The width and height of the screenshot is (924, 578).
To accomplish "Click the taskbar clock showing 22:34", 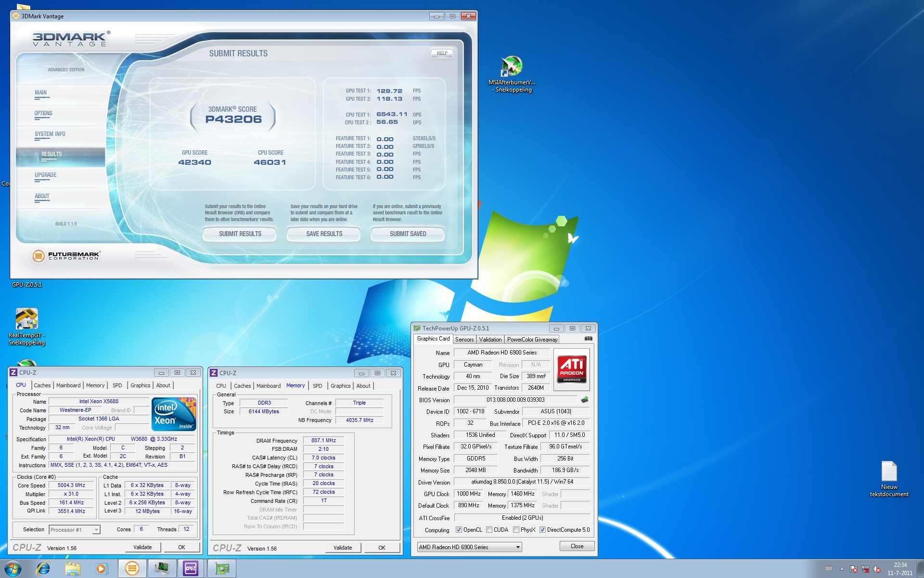I will (900, 569).
